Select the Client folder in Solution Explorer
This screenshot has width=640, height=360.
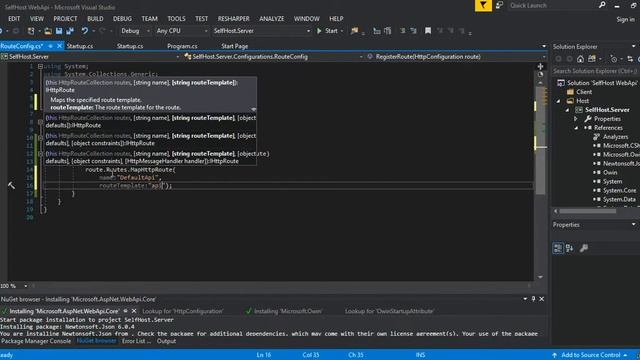tap(584, 92)
